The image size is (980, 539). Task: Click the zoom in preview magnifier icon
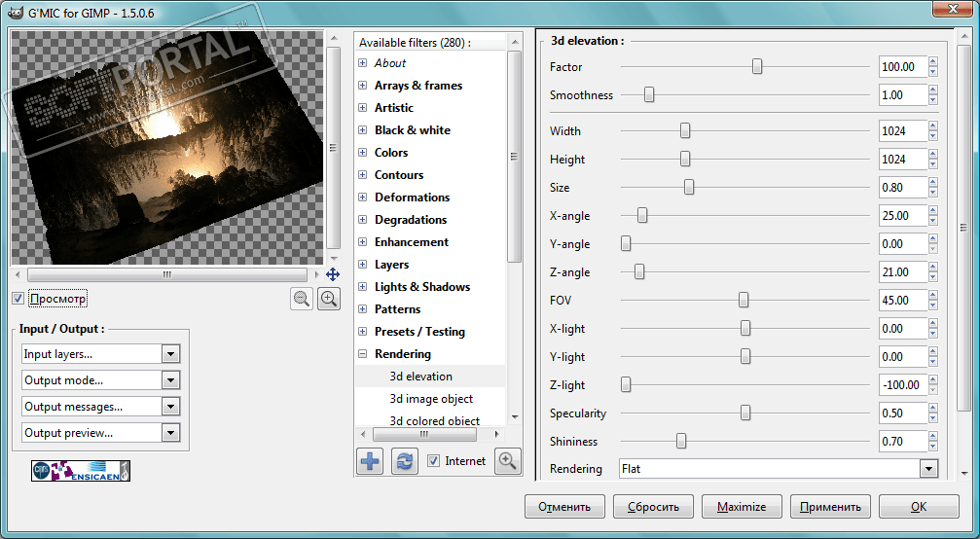[x=329, y=299]
